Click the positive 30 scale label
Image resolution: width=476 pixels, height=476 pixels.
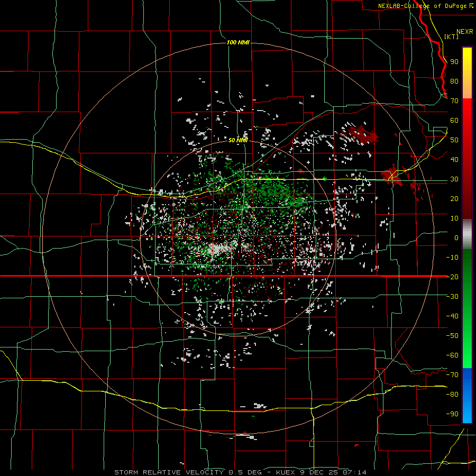point(454,179)
